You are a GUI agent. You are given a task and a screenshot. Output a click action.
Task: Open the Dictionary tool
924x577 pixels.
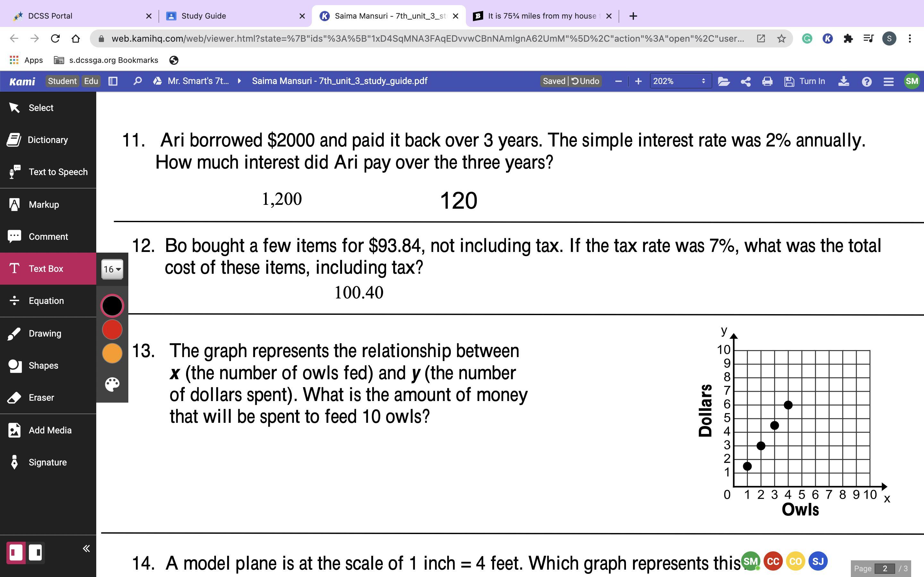47,140
